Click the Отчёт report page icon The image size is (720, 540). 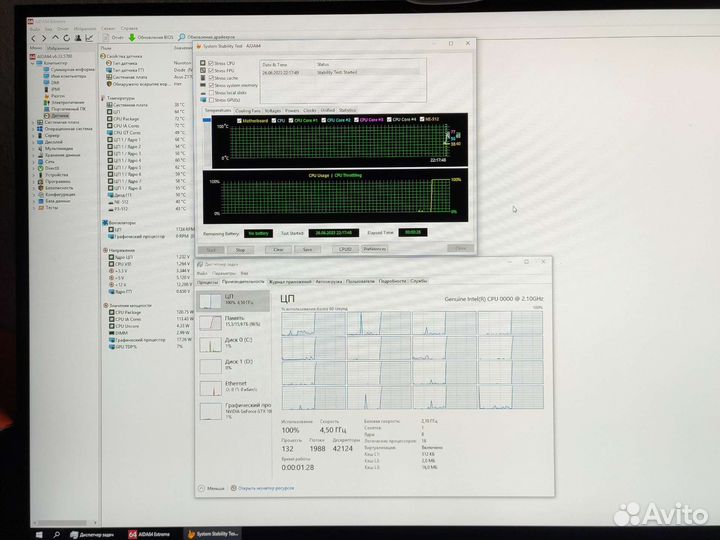106,37
